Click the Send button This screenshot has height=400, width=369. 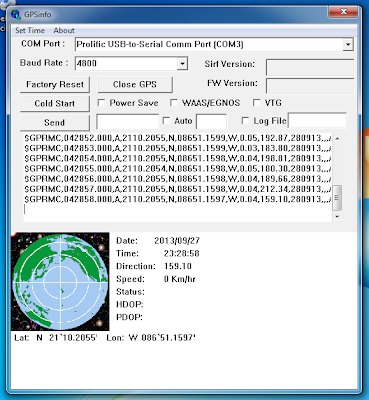[55, 122]
